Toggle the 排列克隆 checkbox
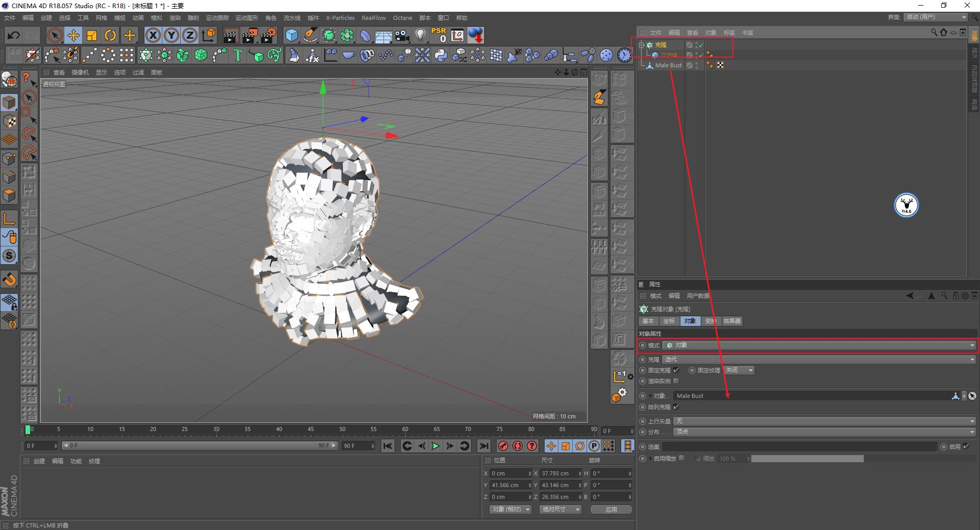The width and height of the screenshot is (980, 530). 676,407
